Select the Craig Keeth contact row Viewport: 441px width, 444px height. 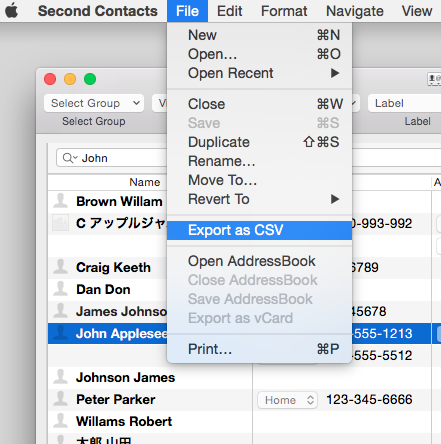click(108, 267)
